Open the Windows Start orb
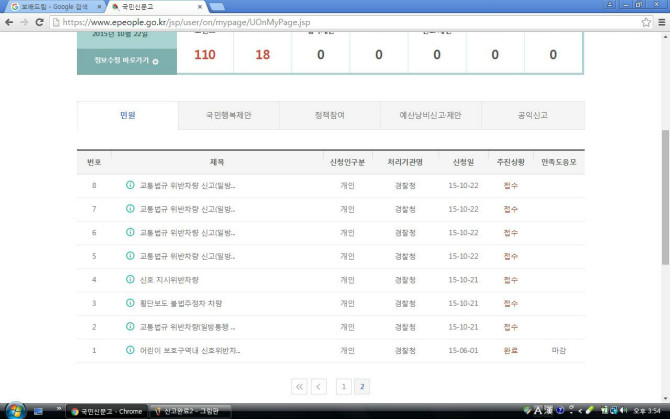The height and width of the screenshot is (419, 670). coord(15,410)
